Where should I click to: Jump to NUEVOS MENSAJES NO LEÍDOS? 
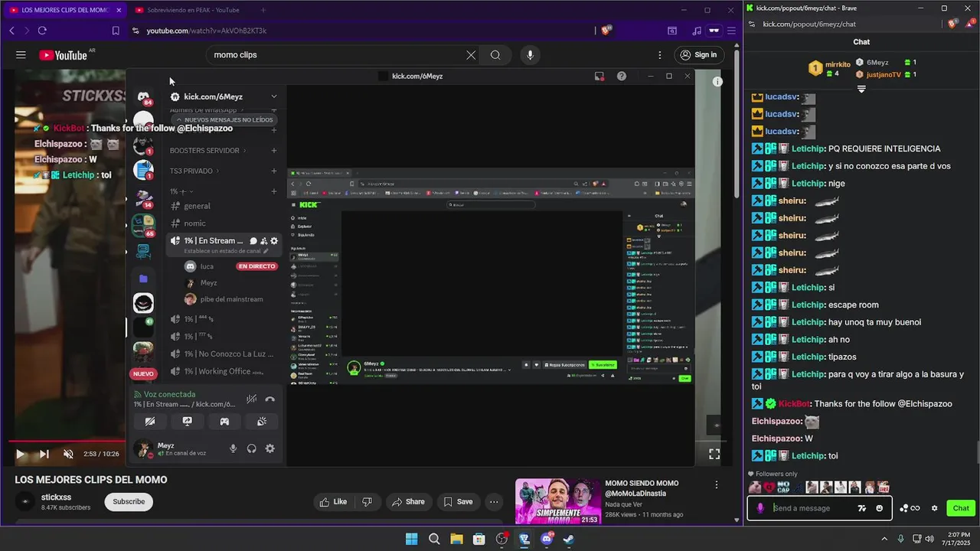224,120
